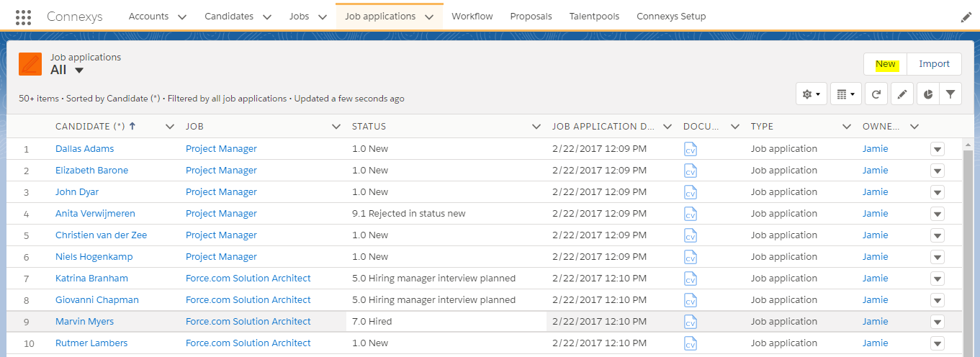Refresh the job applications list
The width and height of the screenshot is (980, 357).
click(876, 94)
